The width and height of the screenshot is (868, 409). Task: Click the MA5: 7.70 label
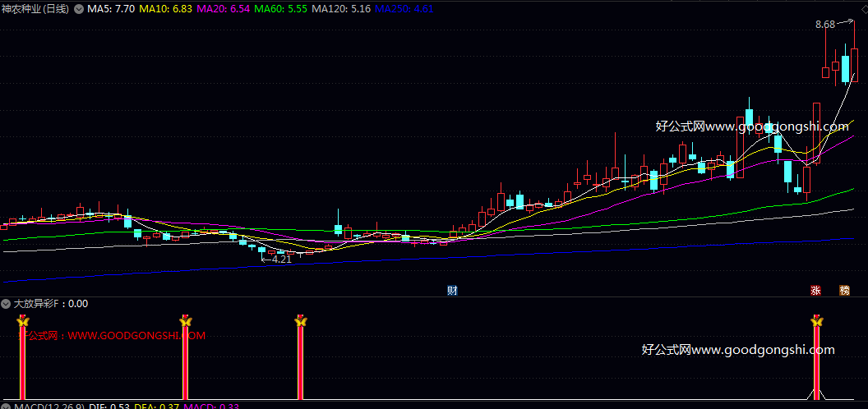point(111,9)
